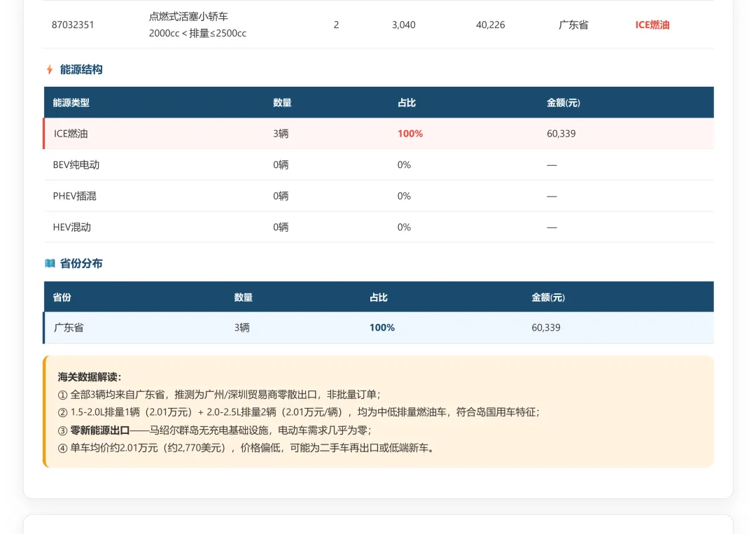Click the 2000cc＜排量≤2500cc line
The image size is (756, 534).
(x=197, y=34)
